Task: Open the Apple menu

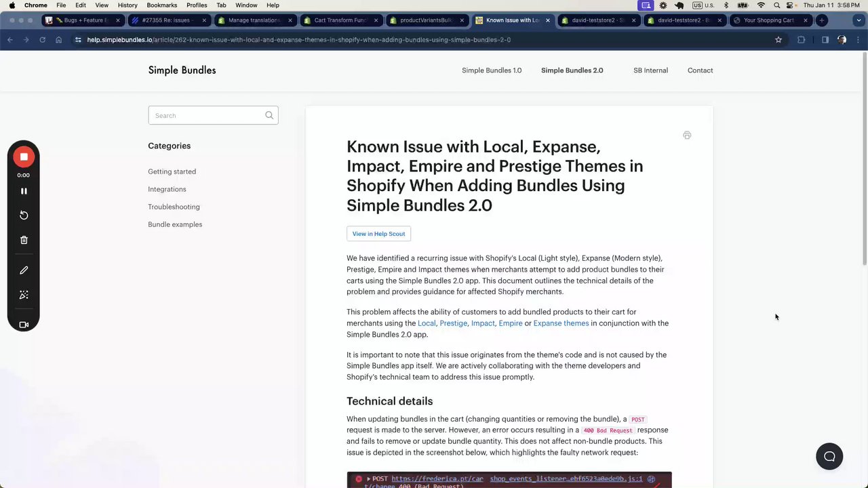Action: click(12, 5)
